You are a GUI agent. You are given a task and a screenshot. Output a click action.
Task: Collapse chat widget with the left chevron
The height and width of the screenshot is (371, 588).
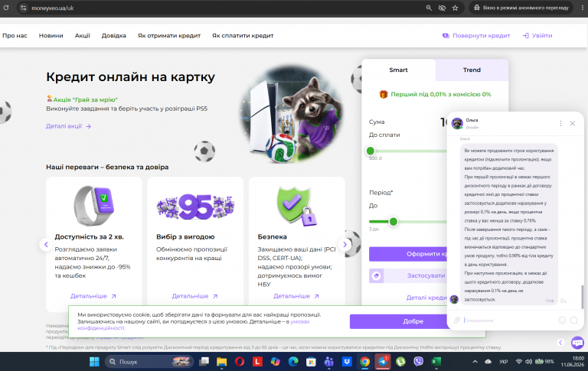pyautogui.click(x=560, y=343)
